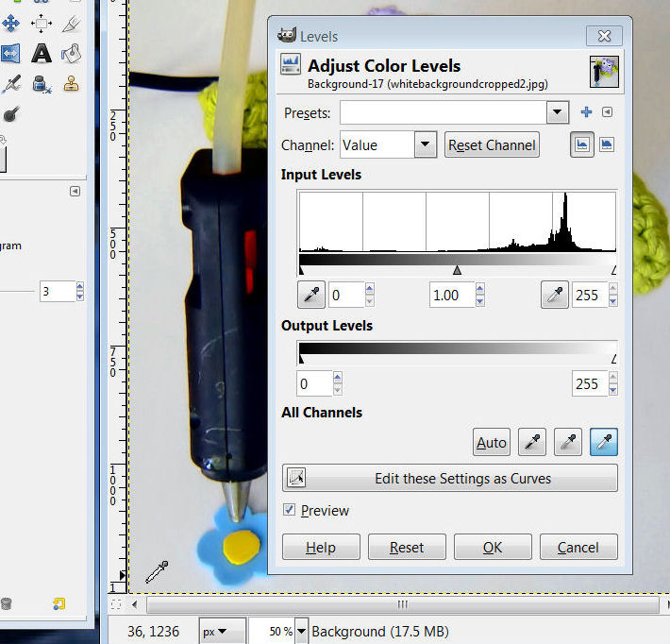Click the input gamma midpoint slider handle
This screenshot has width=670, height=644.
[458, 270]
